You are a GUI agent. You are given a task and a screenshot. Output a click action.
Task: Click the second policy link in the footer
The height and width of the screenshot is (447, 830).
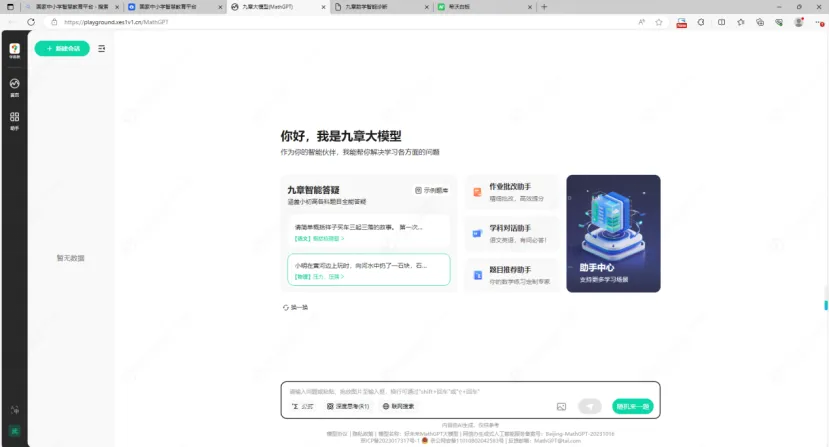pos(362,434)
